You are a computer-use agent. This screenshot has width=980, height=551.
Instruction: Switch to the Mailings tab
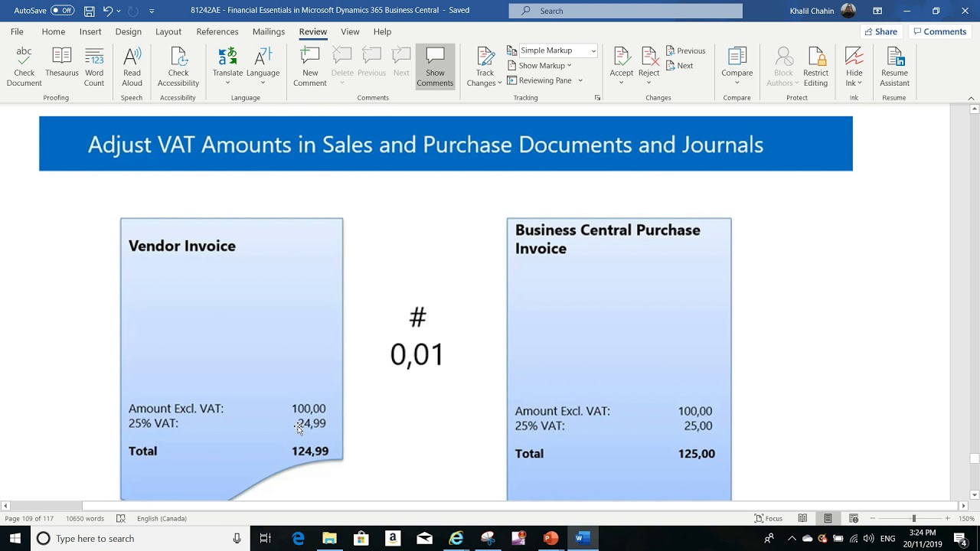pyautogui.click(x=269, y=31)
